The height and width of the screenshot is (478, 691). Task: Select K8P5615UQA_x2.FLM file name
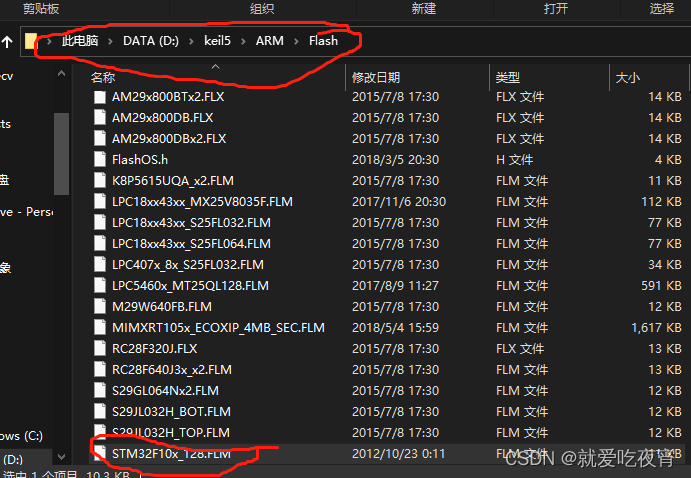(173, 181)
